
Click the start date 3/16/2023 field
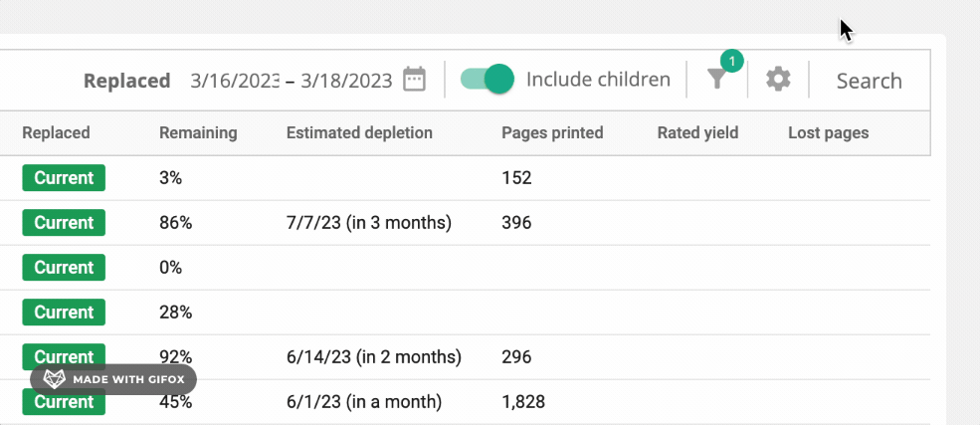point(235,81)
